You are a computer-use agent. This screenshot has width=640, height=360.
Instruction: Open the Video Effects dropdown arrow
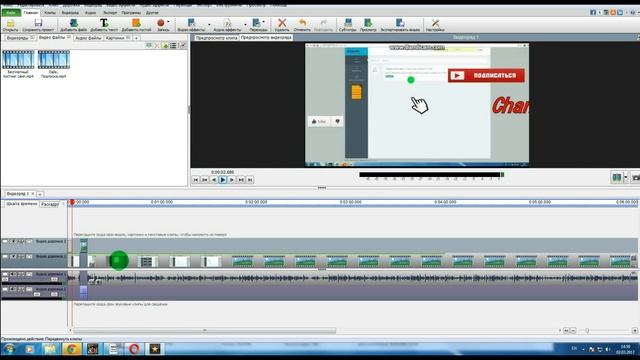coord(209,25)
